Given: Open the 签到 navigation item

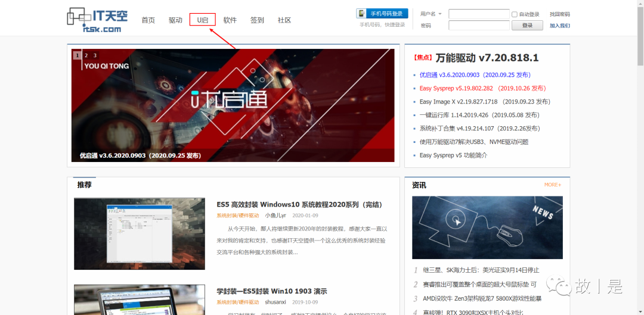Looking at the screenshot, I should point(257,20).
